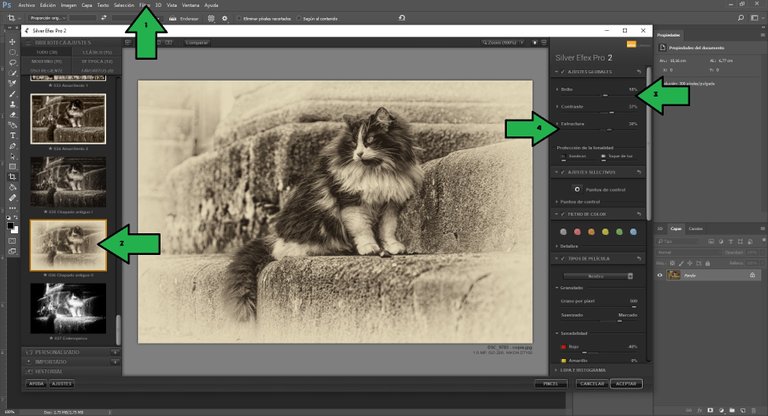Toggle 'Según el contenido' checkbox
This screenshot has width=768, height=416.
click(298, 19)
